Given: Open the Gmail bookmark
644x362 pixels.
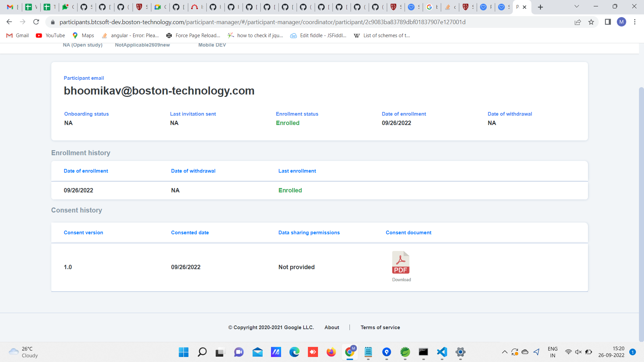Looking at the screenshot, I should point(18,36).
